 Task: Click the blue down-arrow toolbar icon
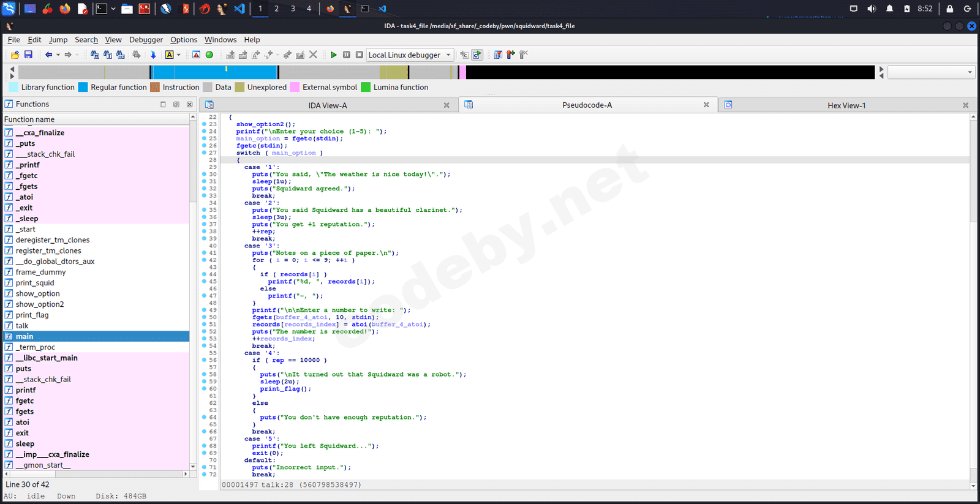coord(153,55)
